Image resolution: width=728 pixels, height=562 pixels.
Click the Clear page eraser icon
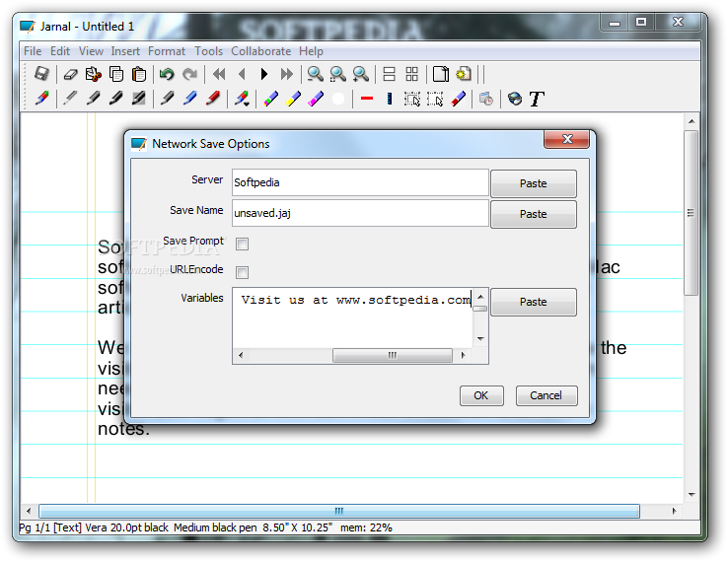[x=70, y=74]
